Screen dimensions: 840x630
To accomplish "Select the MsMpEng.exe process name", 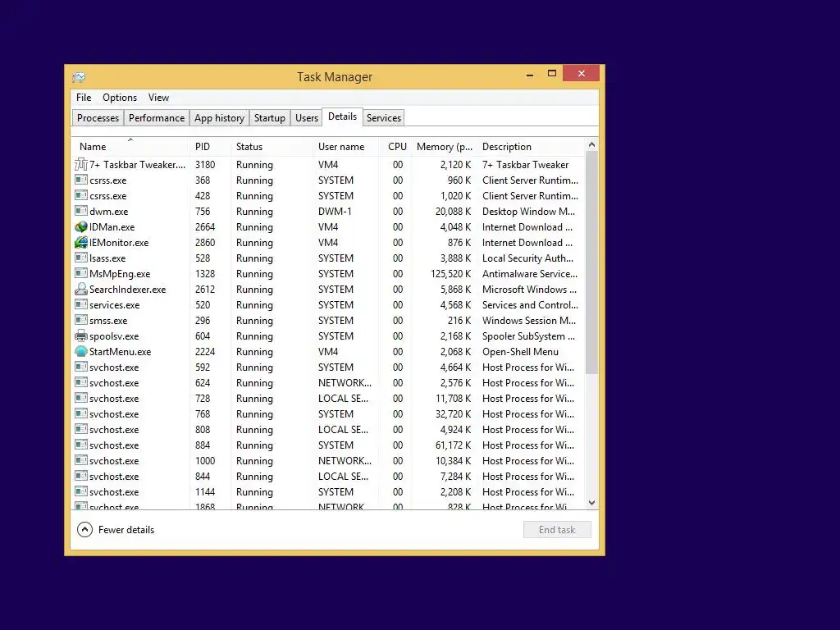I will 120,274.
